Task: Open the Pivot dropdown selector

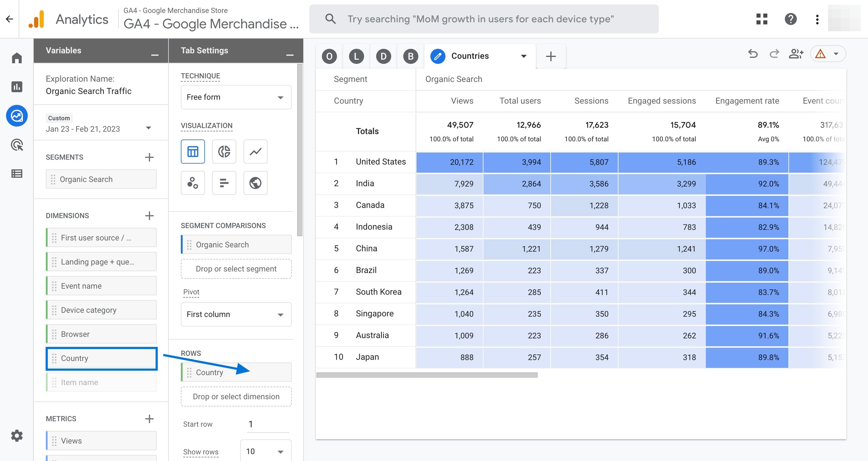Action: [x=235, y=314]
